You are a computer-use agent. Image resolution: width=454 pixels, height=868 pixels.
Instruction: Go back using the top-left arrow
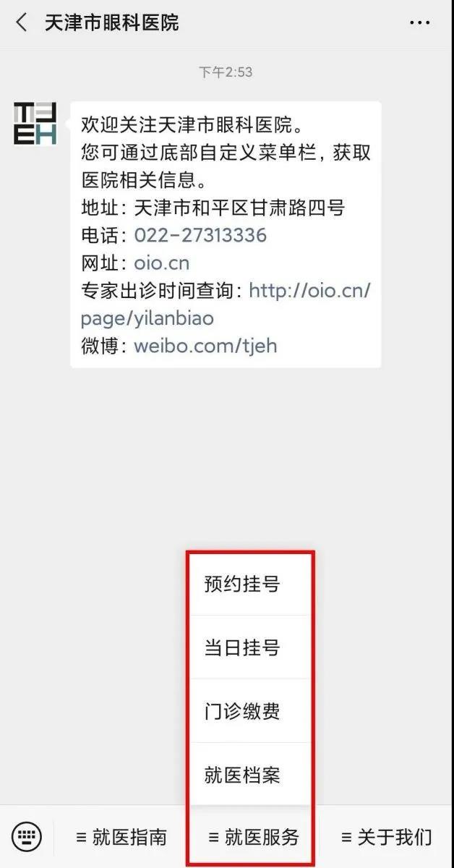22,23
